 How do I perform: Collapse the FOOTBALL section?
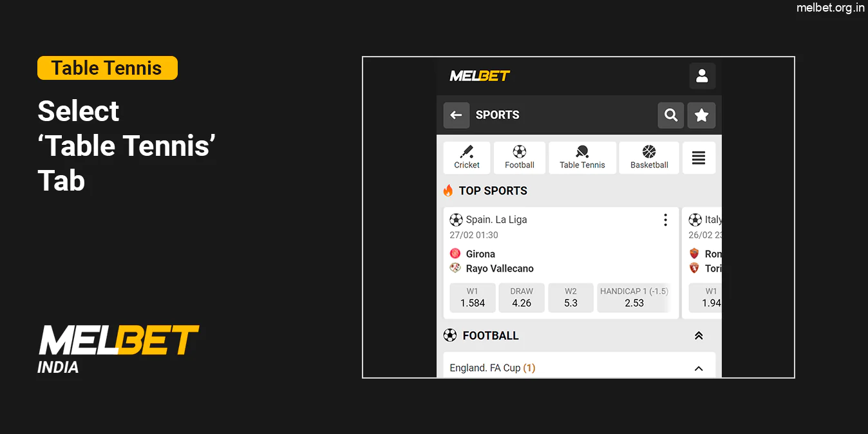pos(699,335)
